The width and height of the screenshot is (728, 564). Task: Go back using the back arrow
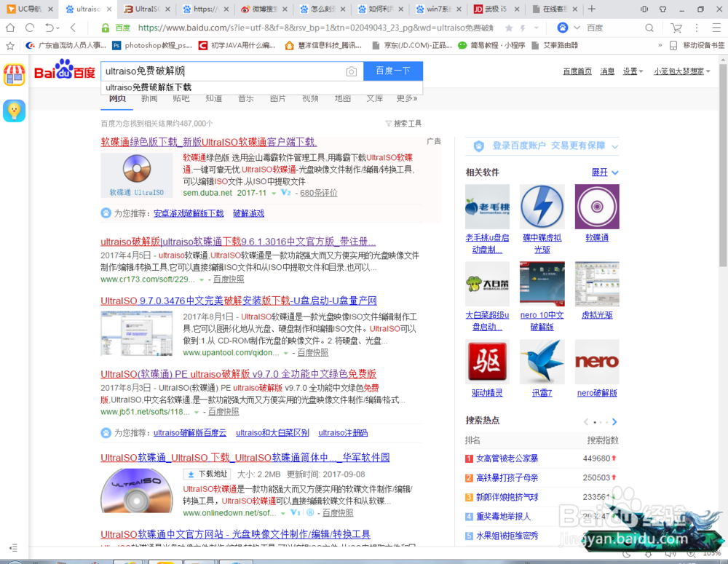click(73, 28)
